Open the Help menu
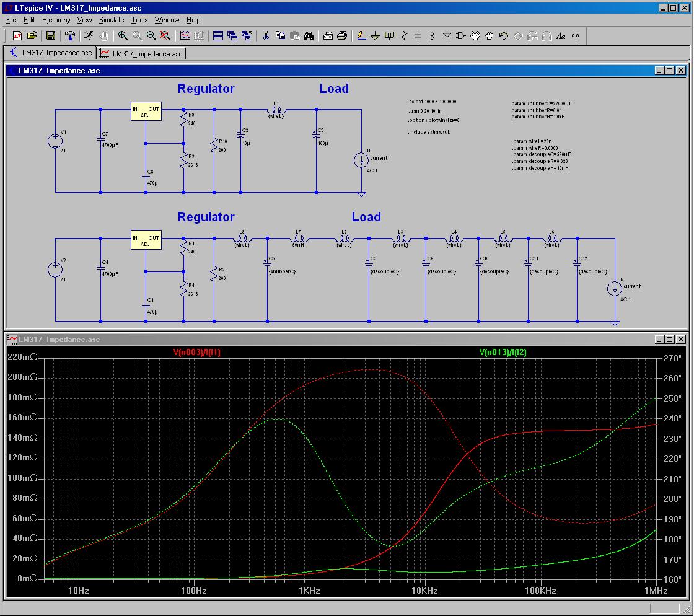Image resolution: width=694 pixels, height=616 pixels. pos(193,20)
